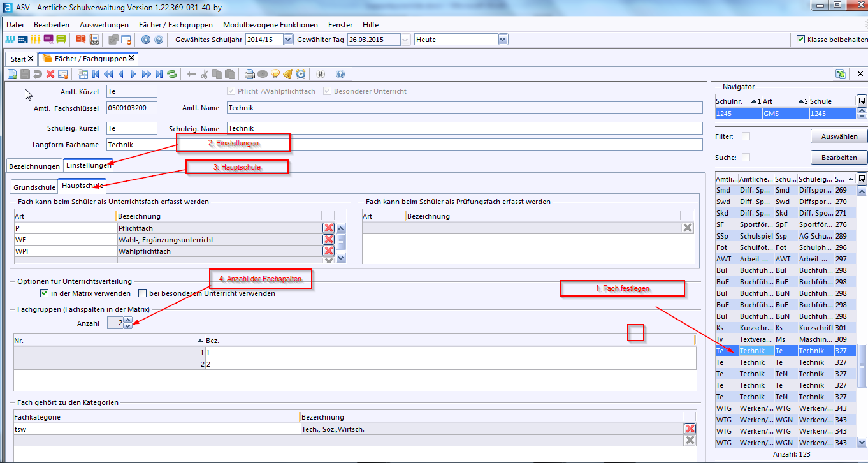Toggle 'Klasse beibehalten' checkbox
868x463 pixels.
click(801, 40)
